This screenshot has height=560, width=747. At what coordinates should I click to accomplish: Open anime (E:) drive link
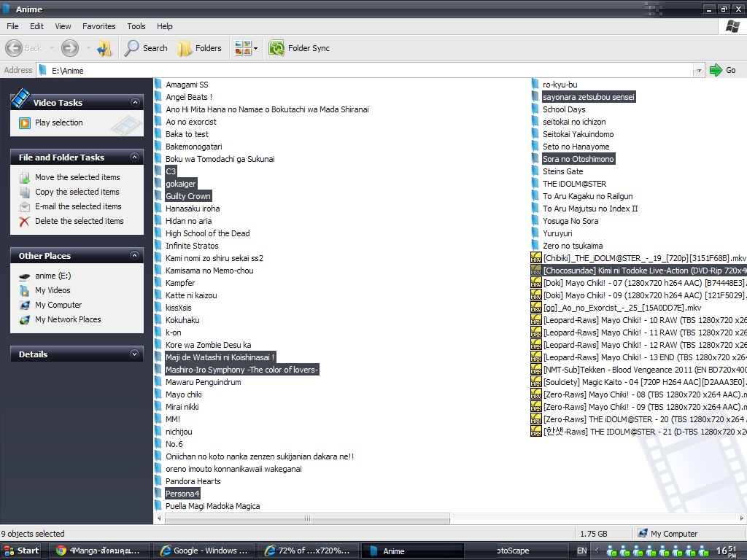tap(53, 276)
